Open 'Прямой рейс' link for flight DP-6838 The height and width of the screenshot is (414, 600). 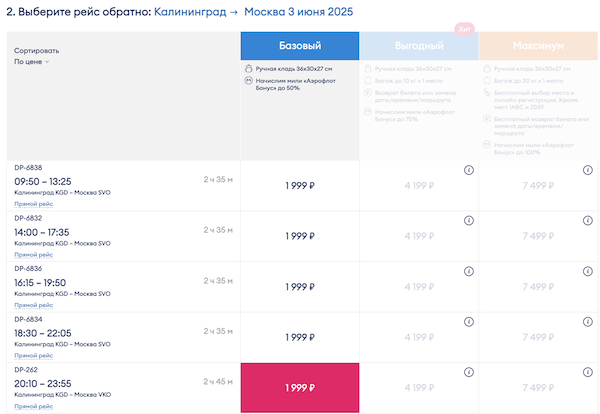tap(33, 204)
